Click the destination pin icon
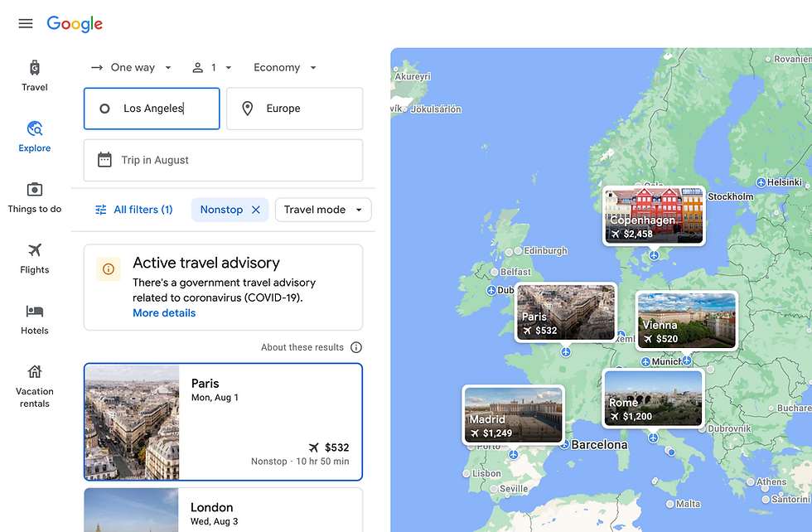The image size is (812, 532). coord(248,109)
